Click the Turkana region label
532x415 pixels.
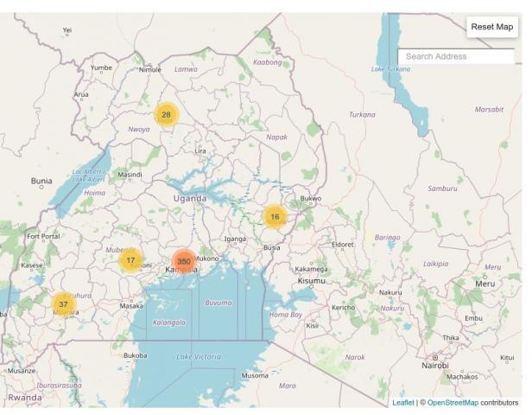[363, 114]
